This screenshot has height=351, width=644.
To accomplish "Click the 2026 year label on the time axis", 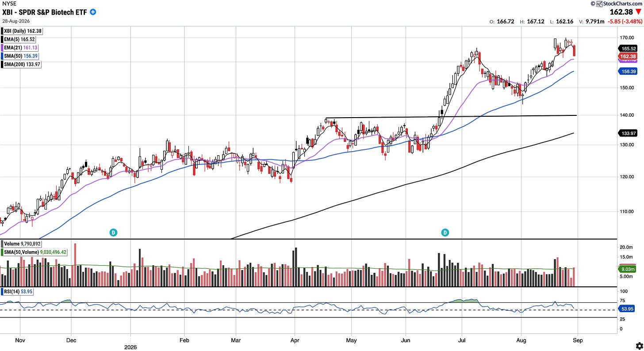I will 131,347.
